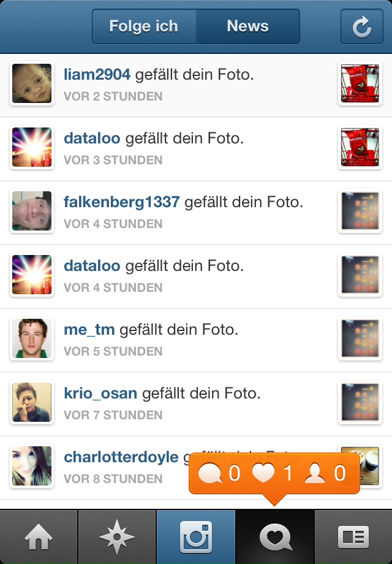Switch to the News tab
This screenshot has width=392, height=564.
(x=247, y=26)
